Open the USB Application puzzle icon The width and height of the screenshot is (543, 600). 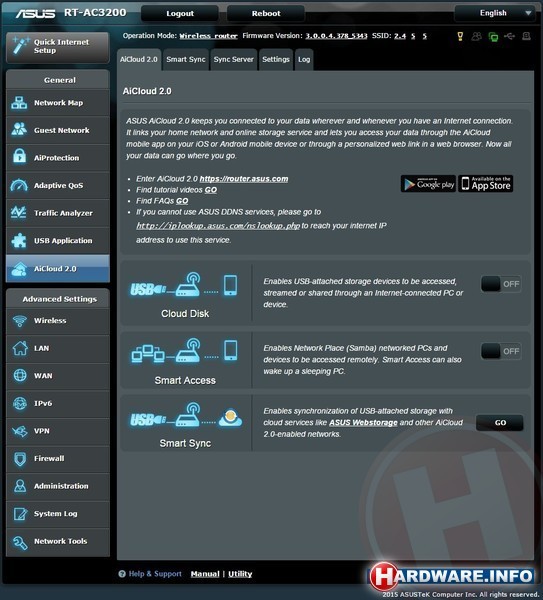[19, 240]
